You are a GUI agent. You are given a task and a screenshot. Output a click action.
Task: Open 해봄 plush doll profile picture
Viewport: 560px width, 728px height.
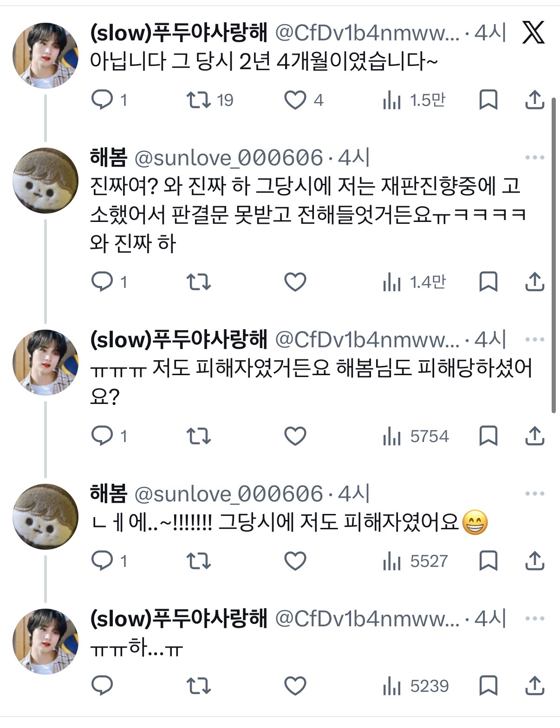(x=45, y=180)
